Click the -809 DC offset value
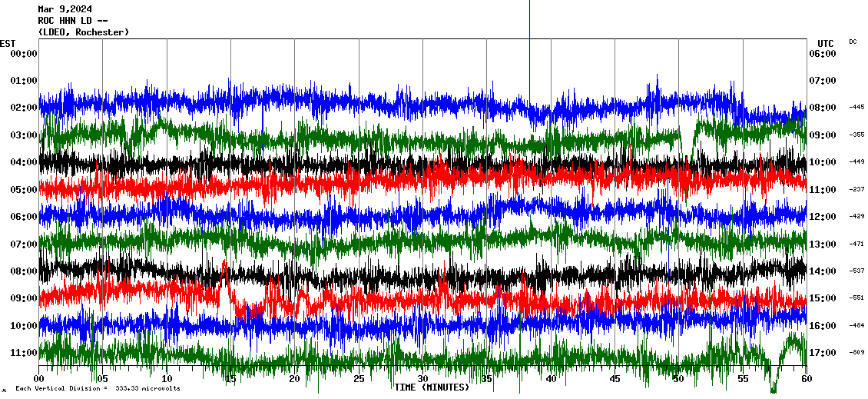The height and width of the screenshot is (399, 868). [856, 353]
